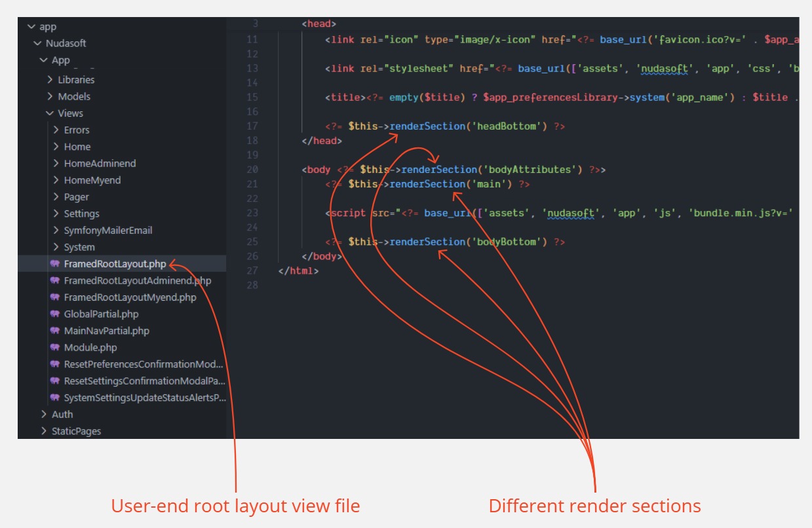Image resolution: width=812 pixels, height=528 pixels.
Task: Open FramedRootLayout.php file
Action: [x=115, y=264]
